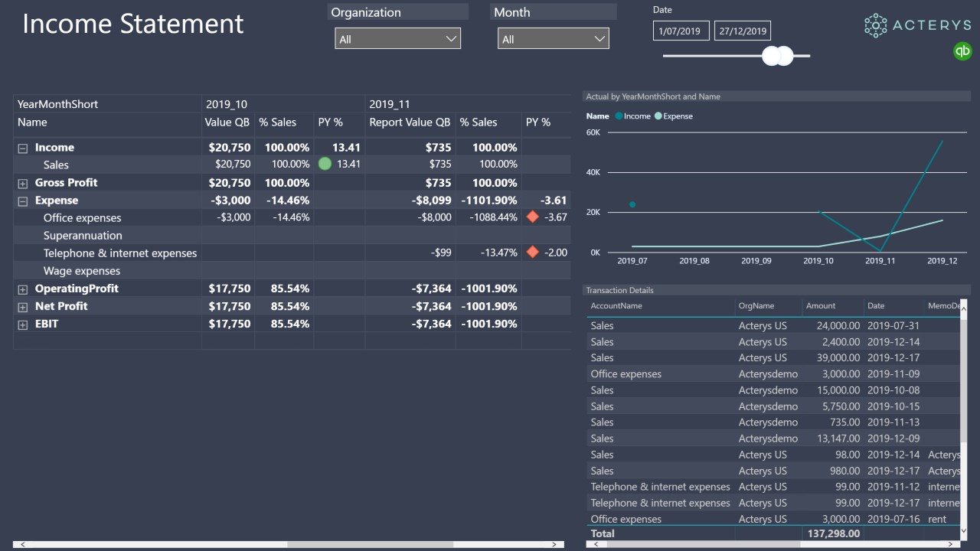Click the Expense legend marker in chart
Viewport: 980px width, 551px height.
tap(658, 116)
